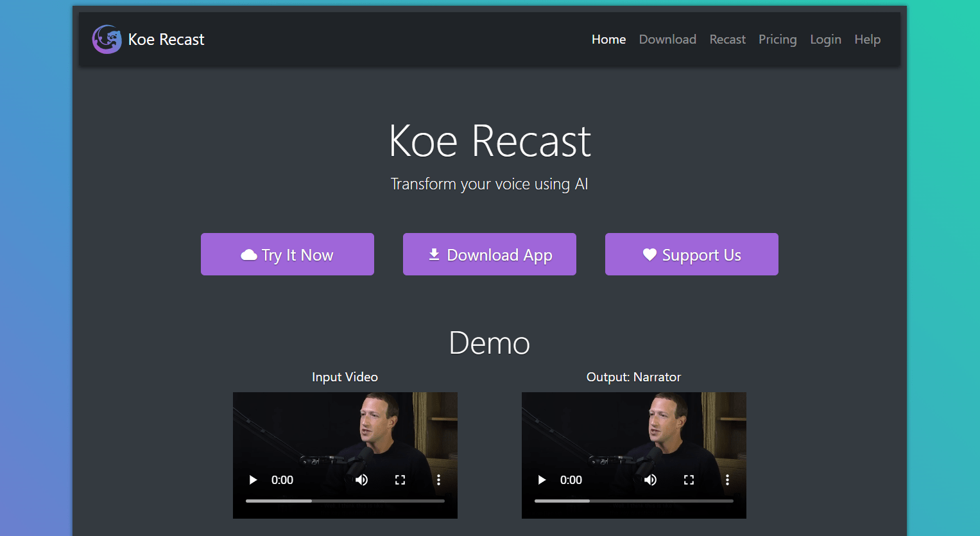
Task: Open the Download menu item
Action: point(667,39)
